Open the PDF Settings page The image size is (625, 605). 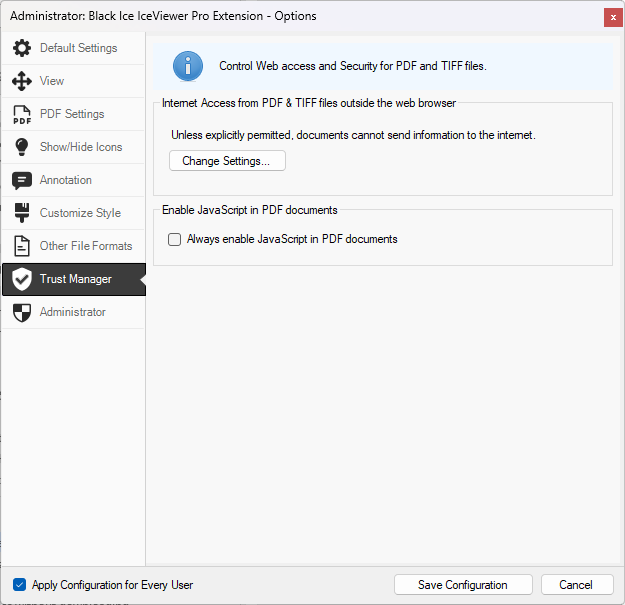(x=73, y=114)
